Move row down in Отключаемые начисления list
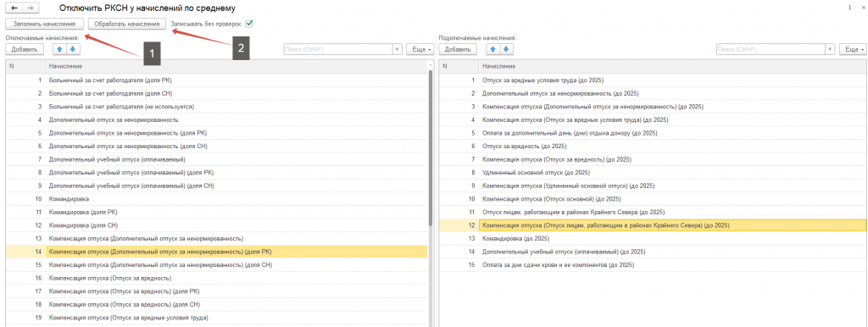 pyautogui.click(x=73, y=49)
